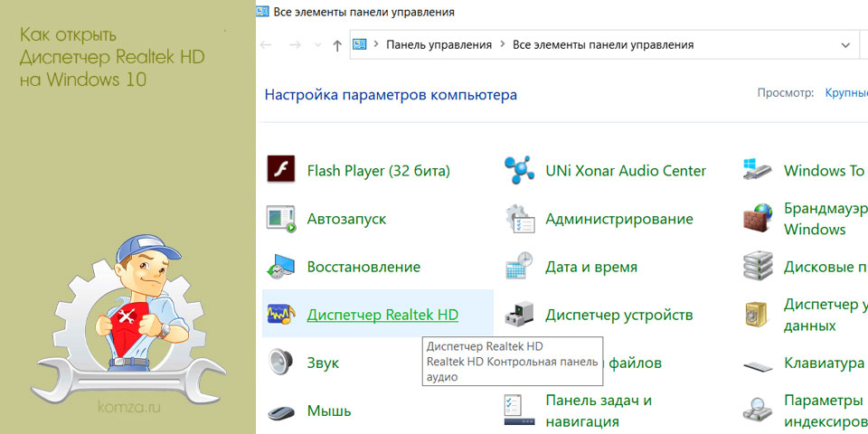Open the Диспетчер учетных данных link
Screen dimensions: 868x434
(826, 315)
